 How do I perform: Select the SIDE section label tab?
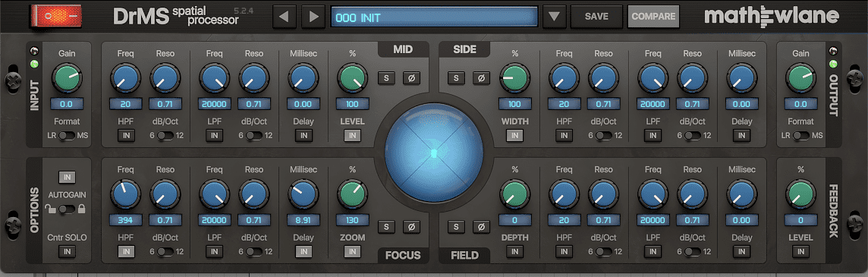pyautogui.click(x=464, y=49)
